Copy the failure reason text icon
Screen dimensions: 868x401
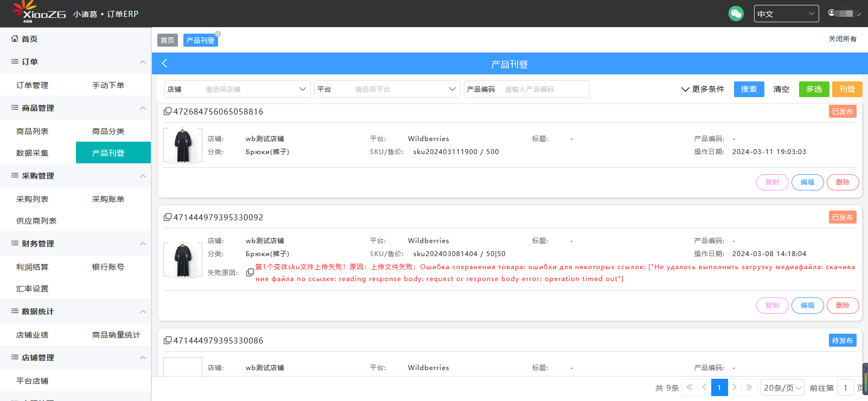pos(250,272)
